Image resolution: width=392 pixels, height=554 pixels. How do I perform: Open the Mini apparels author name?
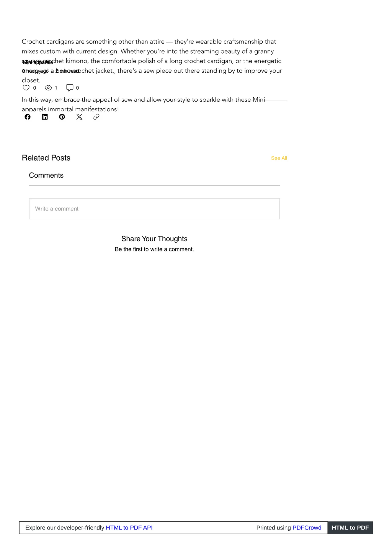[x=38, y=62]
